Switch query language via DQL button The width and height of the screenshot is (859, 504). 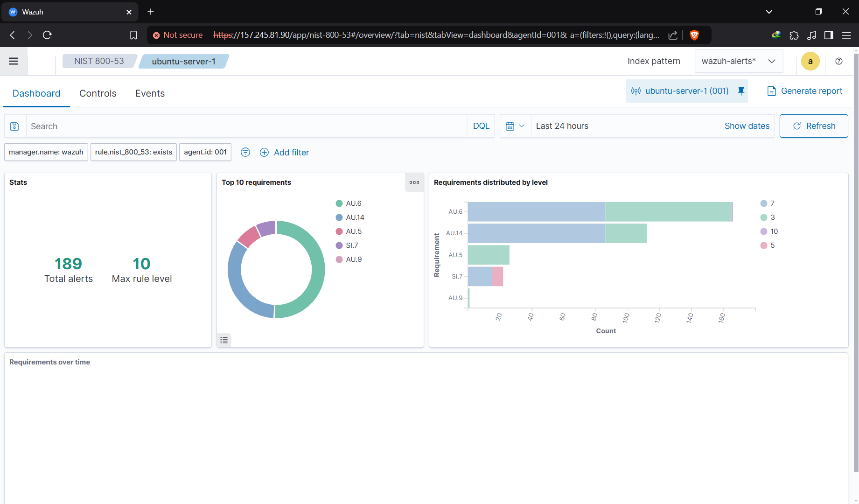coord(481,126)
